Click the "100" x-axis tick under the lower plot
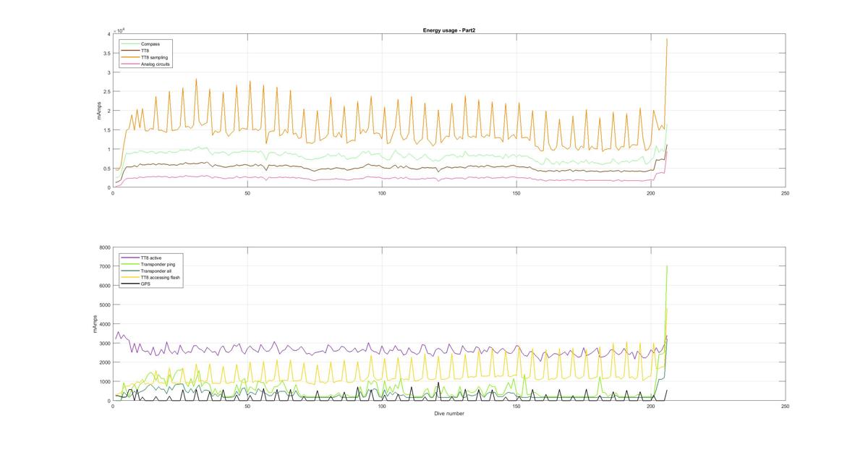 click(x=382, y=407)
